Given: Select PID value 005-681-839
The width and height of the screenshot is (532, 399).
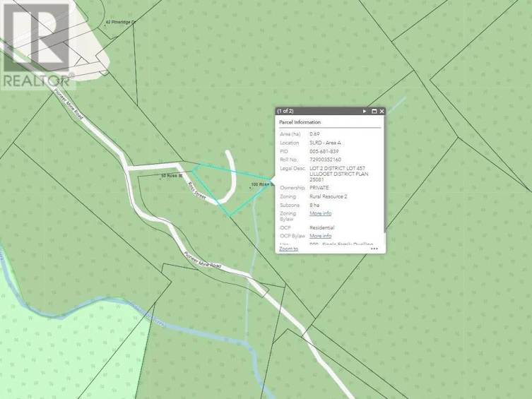Looking at the screenshot, I should click(324, 152).
